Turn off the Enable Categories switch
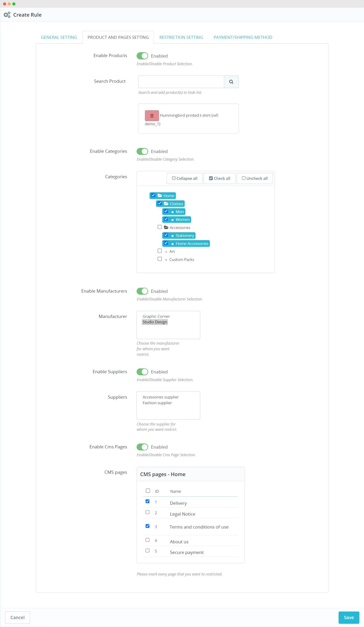This screenshot has width=364, height=627. pyautogui.click(x=142, y=151)
